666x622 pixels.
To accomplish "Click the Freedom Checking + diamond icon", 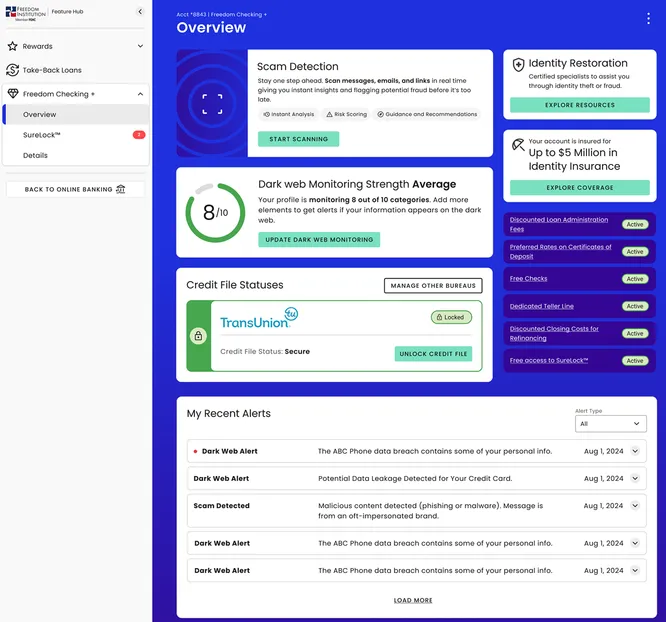I will 13,94.
